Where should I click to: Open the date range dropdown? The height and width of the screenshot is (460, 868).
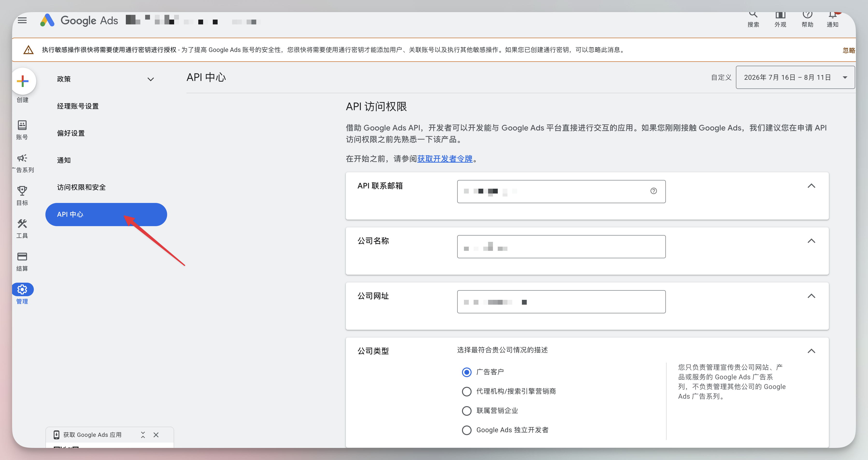click(795, 77)
